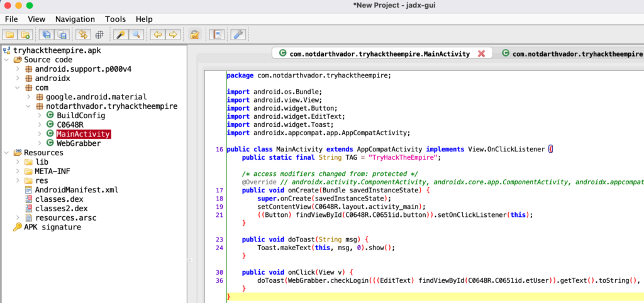
Task: Expand the C0648R class node
Action: click(40, 125)
